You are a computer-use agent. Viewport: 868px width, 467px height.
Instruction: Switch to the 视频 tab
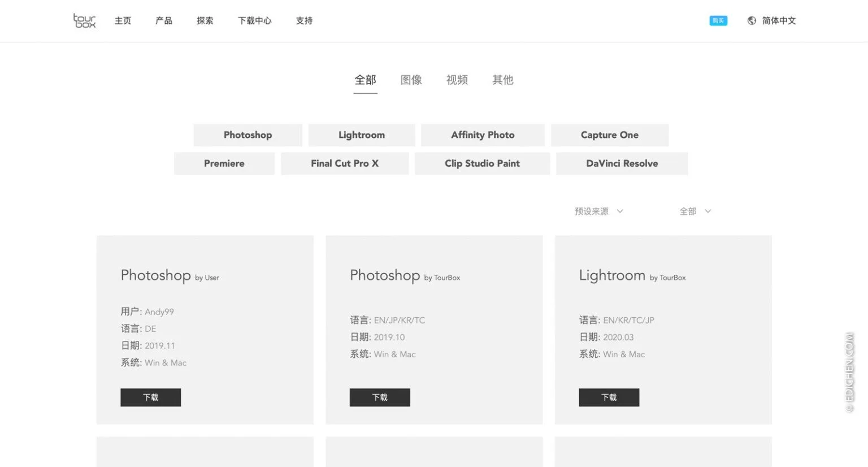457,80
